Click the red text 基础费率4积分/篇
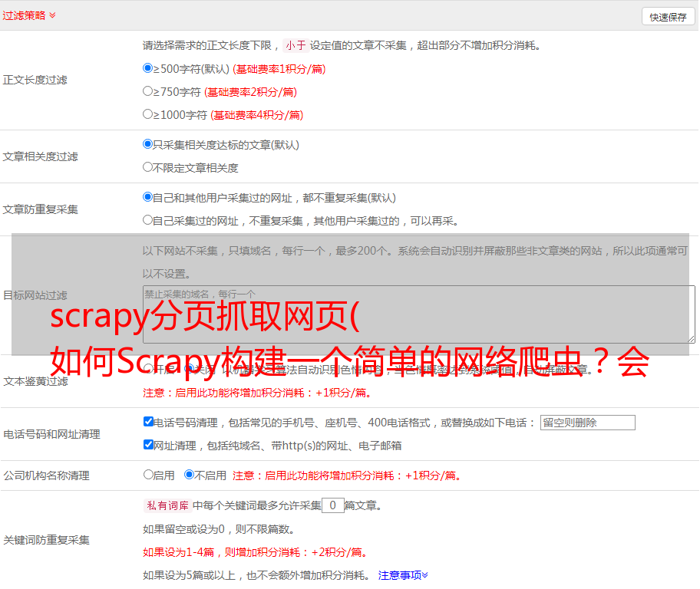This screenshot has height=589, width=700. [256, 115]
